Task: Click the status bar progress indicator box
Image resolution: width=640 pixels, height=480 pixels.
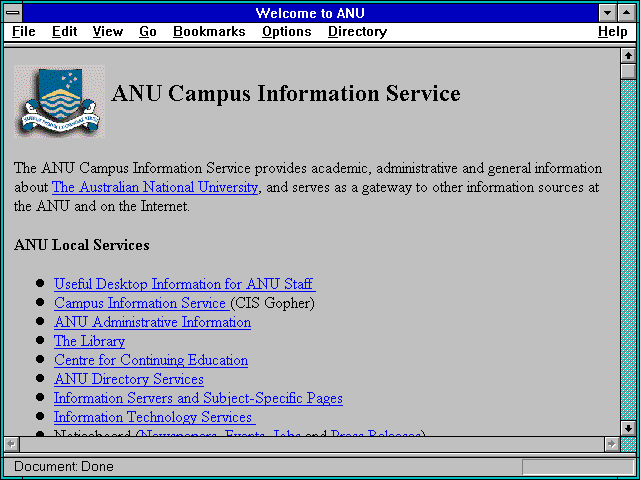Action: pos(578,467)
